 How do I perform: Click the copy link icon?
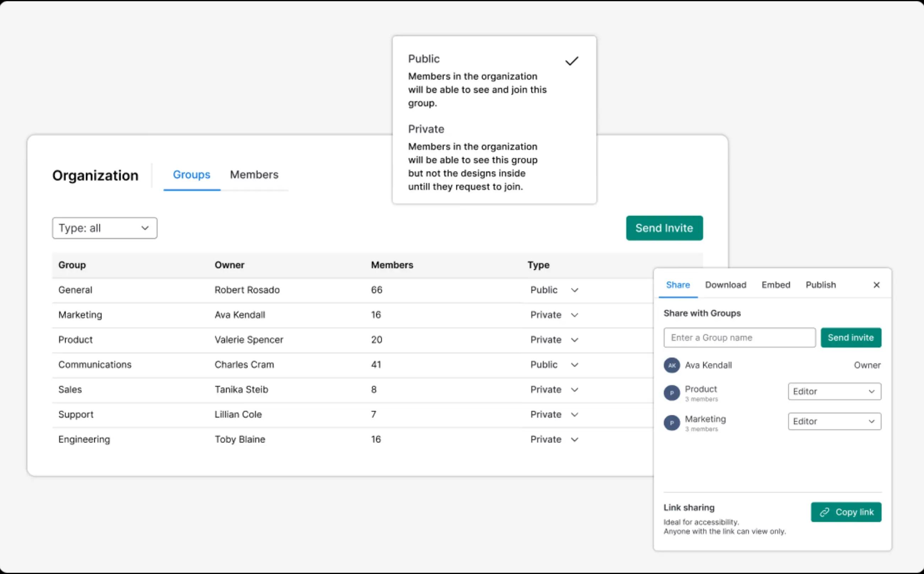coord(824,512)
